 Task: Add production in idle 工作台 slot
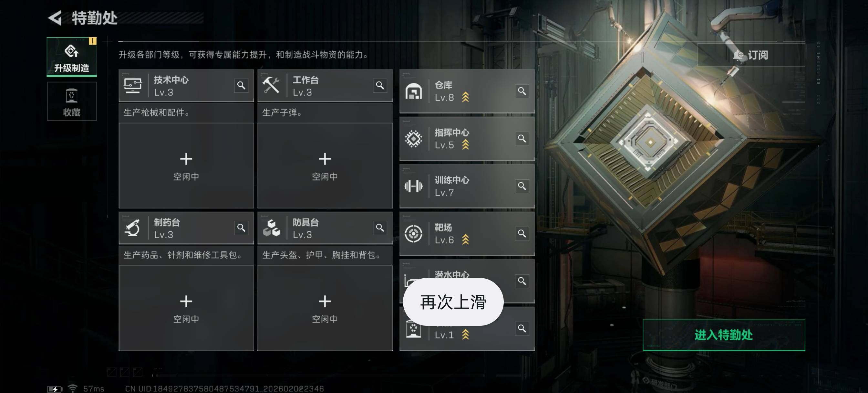325,165
